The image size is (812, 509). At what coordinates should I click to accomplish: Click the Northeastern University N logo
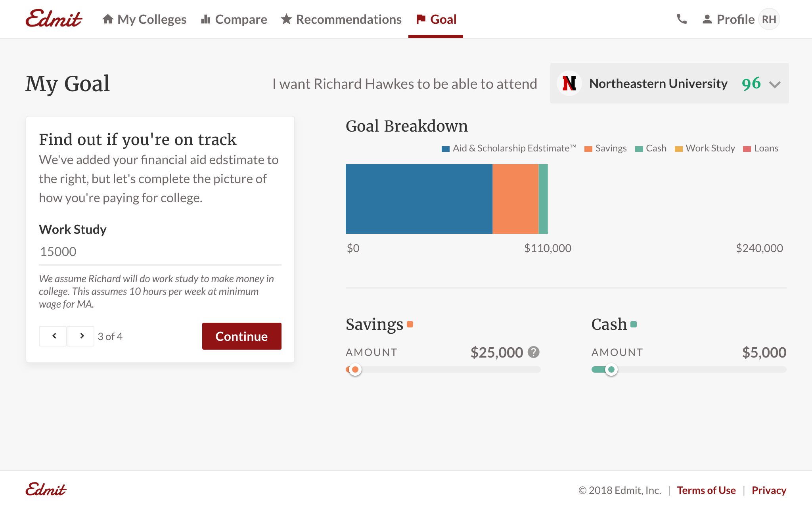[x=569, y=83]
